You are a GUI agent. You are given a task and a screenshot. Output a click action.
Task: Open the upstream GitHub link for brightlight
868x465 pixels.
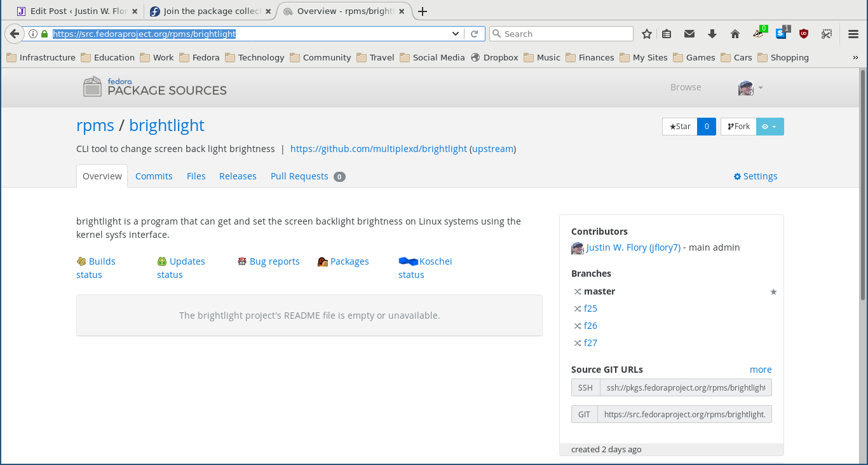pyautogui.click(x=378, y=148)
